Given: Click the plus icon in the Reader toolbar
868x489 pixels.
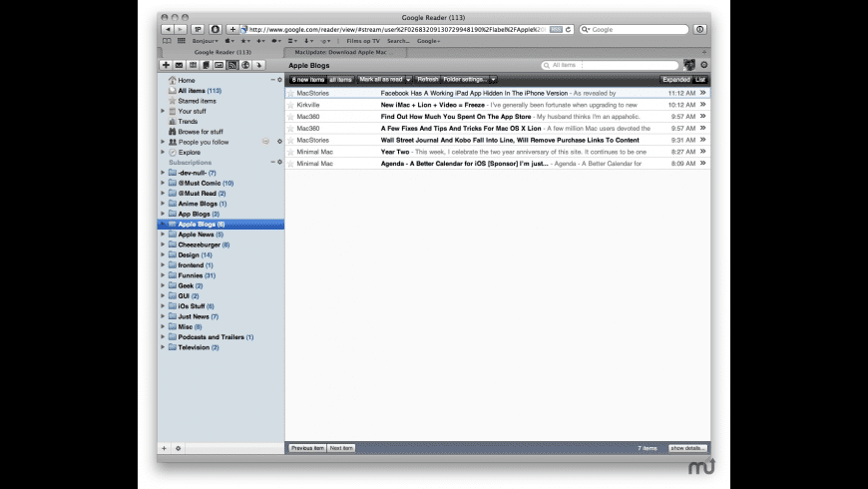Looking at the screenshot, I should [x=166, y=65].
